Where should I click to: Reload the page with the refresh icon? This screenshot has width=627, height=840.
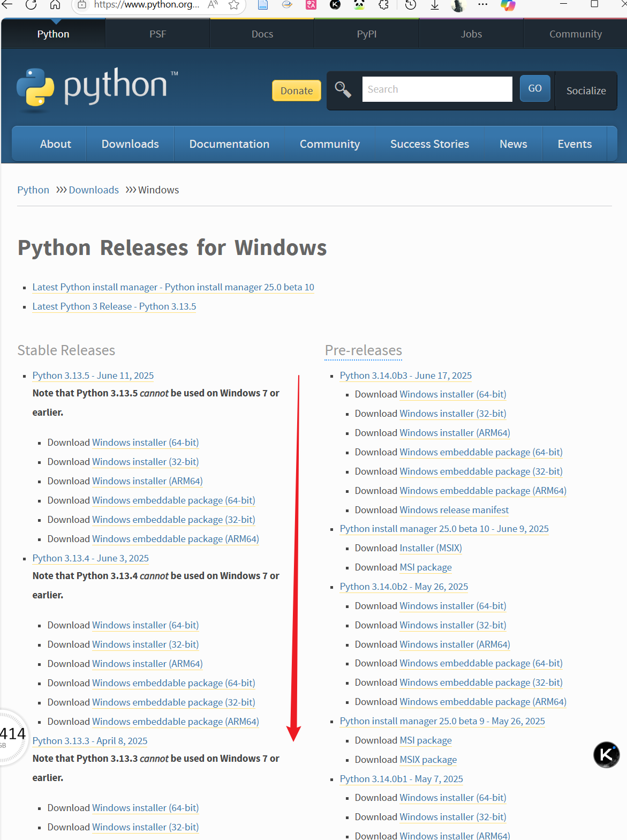(31, 5)
